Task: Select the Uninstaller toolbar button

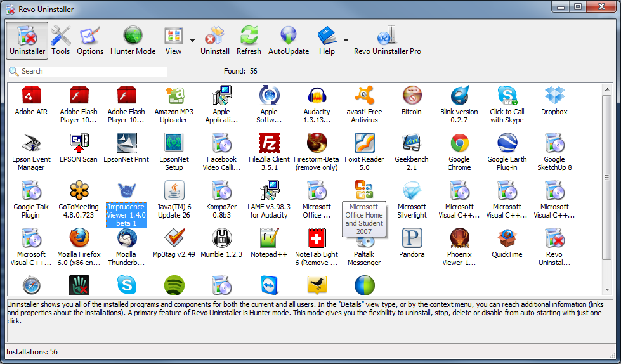Action: (x=27, y=41)
